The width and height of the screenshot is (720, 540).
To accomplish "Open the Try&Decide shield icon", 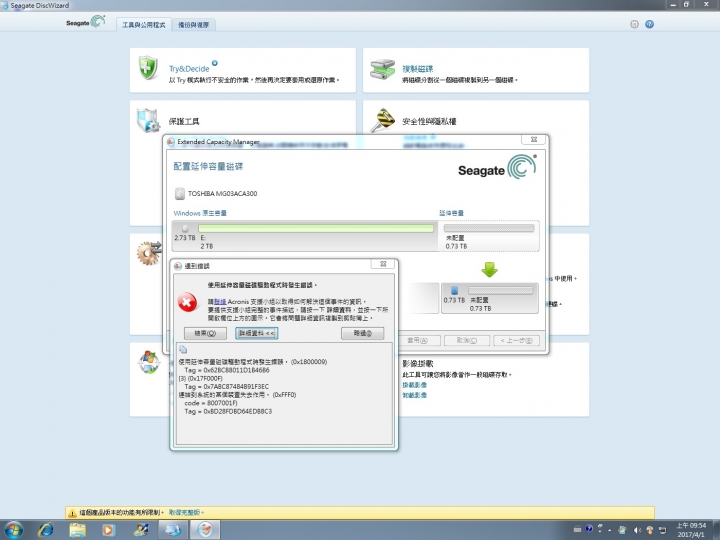I will pos(148,68).
